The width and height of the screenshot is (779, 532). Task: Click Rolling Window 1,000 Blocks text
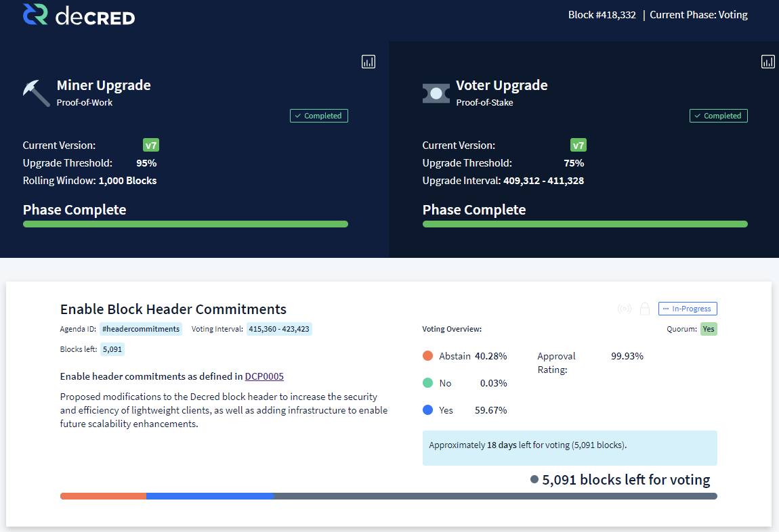89,181
